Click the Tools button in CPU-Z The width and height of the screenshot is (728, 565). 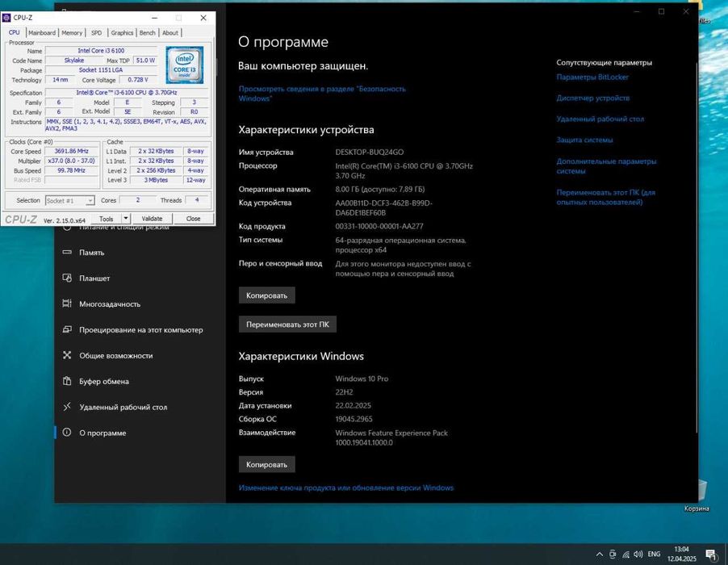(x=107, y=218)
